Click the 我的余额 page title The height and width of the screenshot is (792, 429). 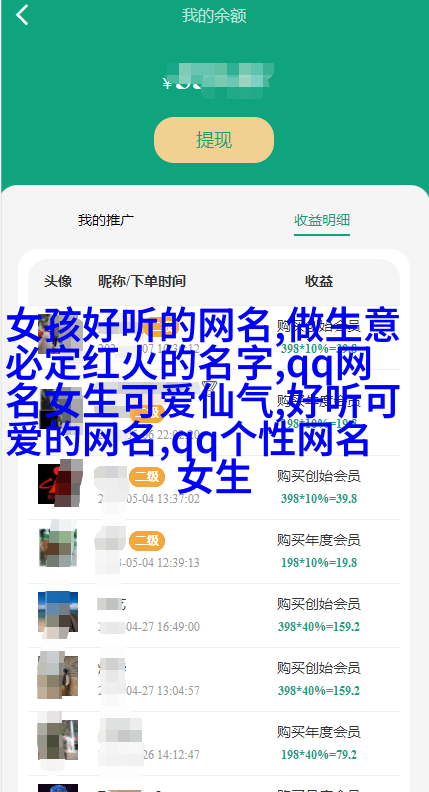pos(214,16)
